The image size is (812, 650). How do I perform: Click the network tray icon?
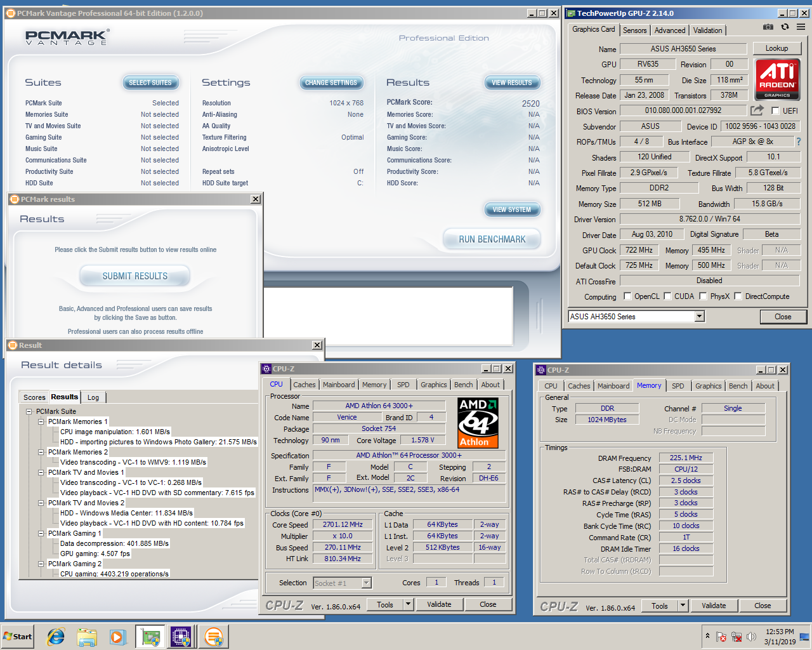(736, 637)
